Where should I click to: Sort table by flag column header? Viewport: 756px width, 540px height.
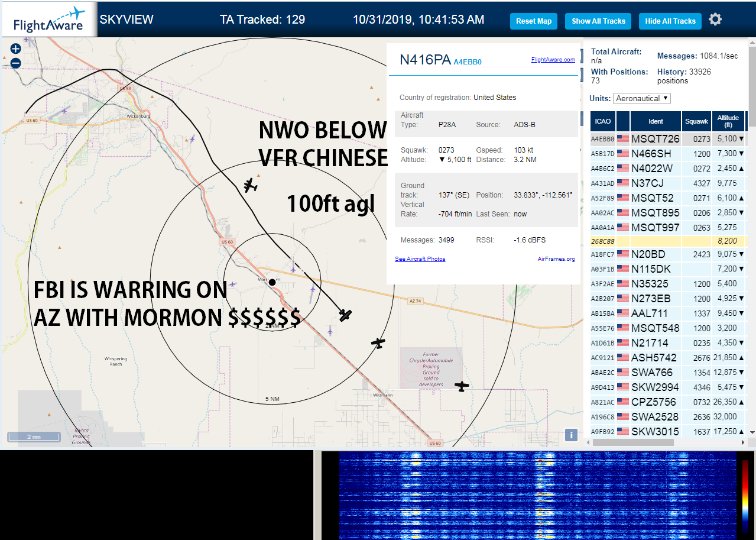tap(623, 121)
